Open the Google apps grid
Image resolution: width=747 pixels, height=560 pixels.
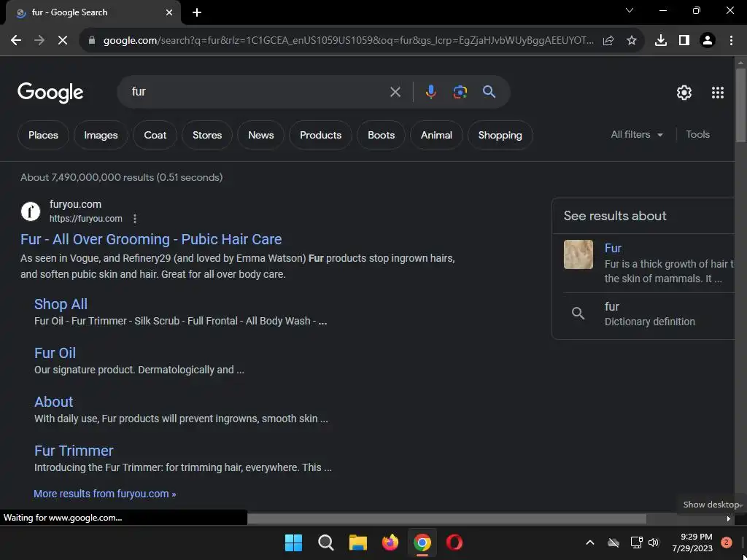(x=718, y=93)
